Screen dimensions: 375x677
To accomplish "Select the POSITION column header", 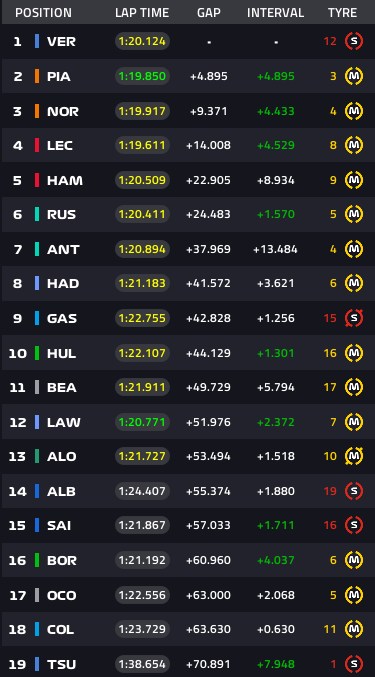I will click(x=44, y=13).
